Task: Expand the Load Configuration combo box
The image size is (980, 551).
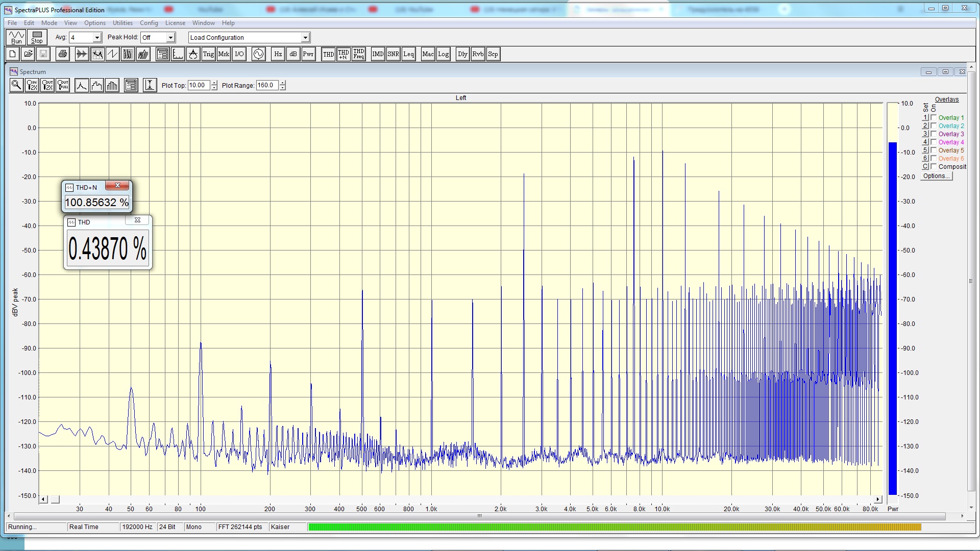Action: 305,38
